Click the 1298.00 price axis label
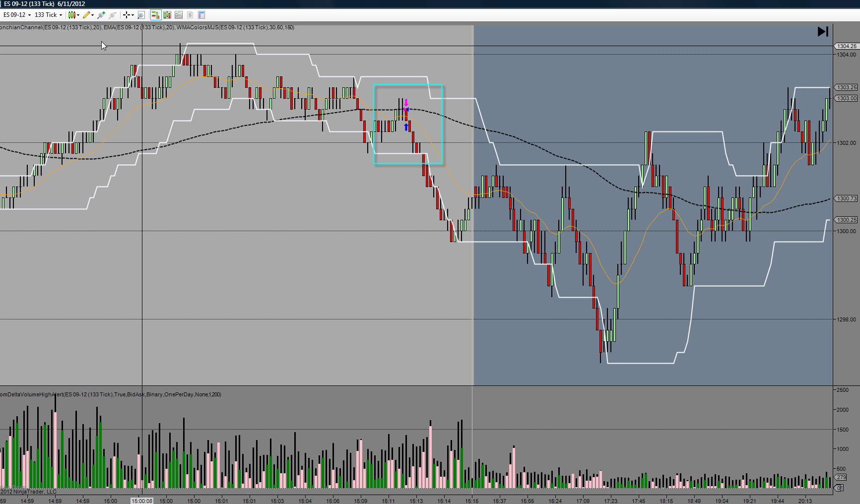 click(x=847, y=319)
